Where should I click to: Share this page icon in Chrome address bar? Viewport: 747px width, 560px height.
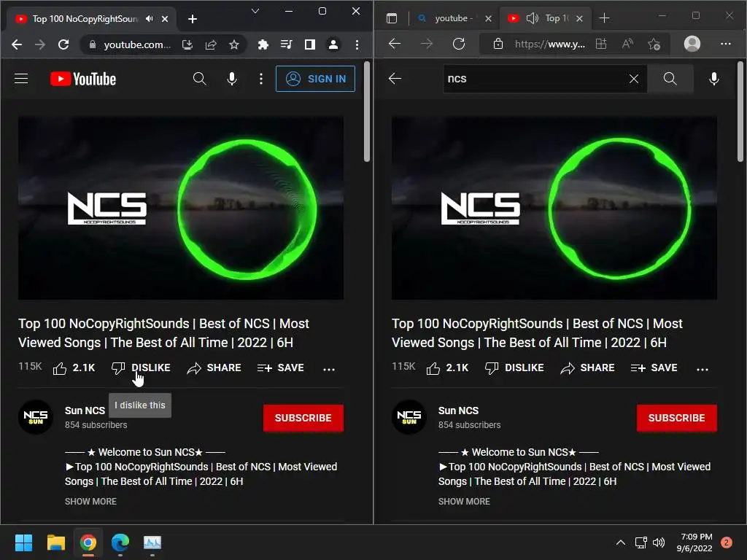coord(211,44)
